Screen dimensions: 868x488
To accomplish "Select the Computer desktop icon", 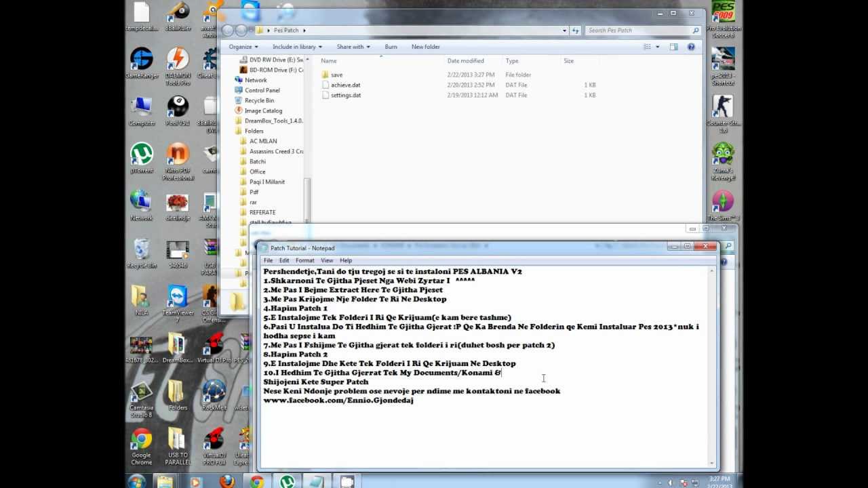I will [142, 111].
